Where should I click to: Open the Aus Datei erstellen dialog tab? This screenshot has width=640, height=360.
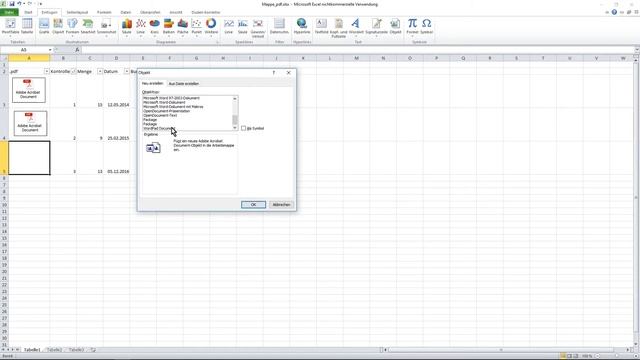click(184, 84)
